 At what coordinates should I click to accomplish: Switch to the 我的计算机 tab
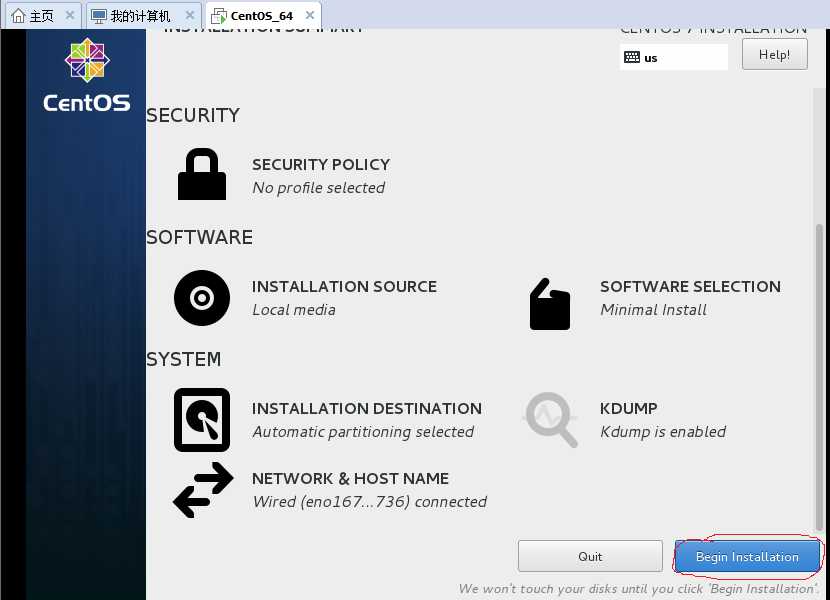click(143, 15)
